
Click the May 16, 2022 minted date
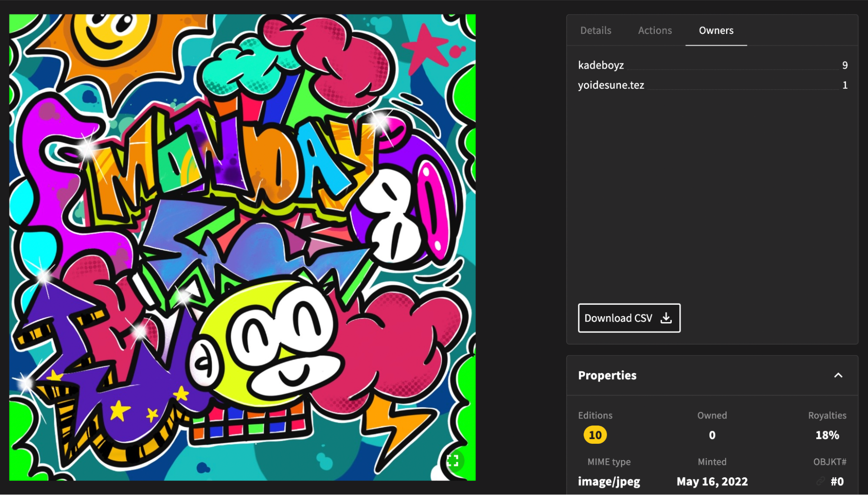tap(712, 481)
